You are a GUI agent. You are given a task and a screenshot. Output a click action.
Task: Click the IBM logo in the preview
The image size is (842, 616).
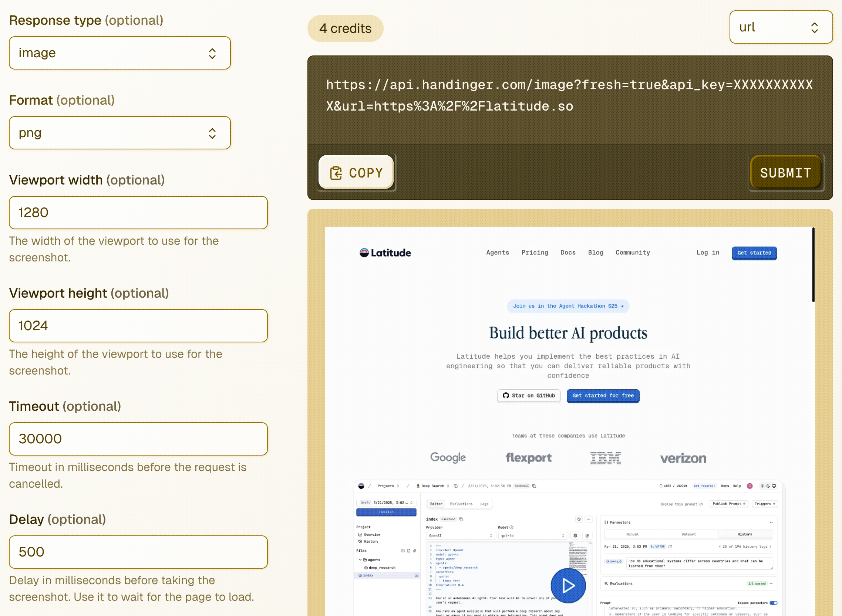click(x=605, y=458)
